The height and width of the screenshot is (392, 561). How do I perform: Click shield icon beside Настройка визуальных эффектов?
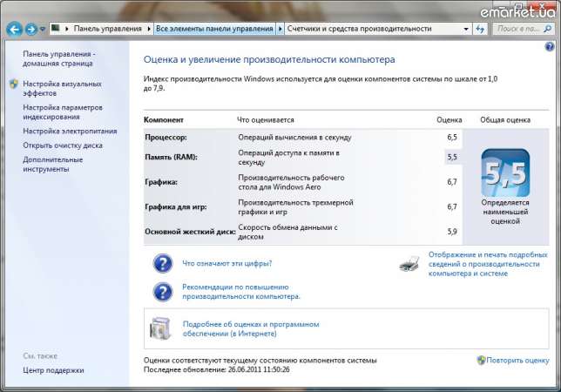click(x=13, y=84)
